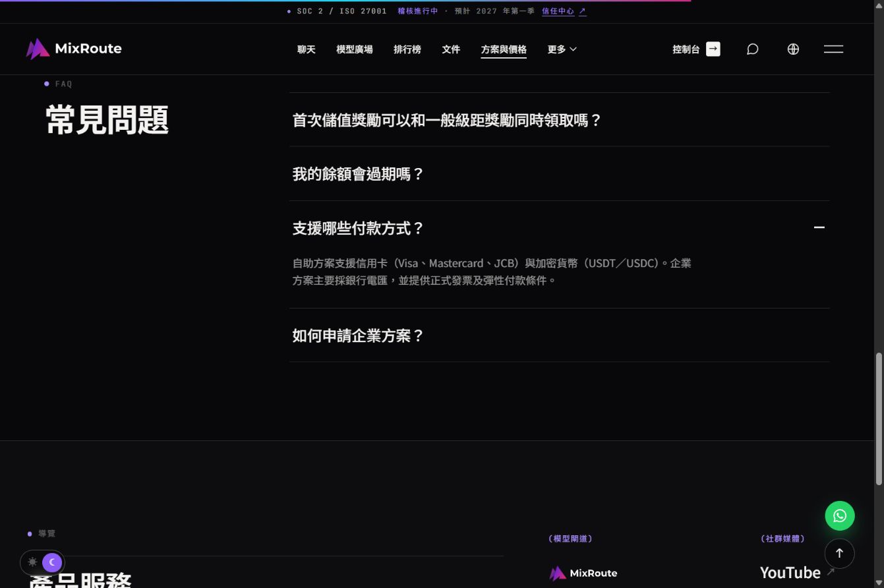The height and width of the screenshot is (588, 884).
Task: Click the MixRoute footer logo
Action: pyautogui.click(x=583, y=573)
